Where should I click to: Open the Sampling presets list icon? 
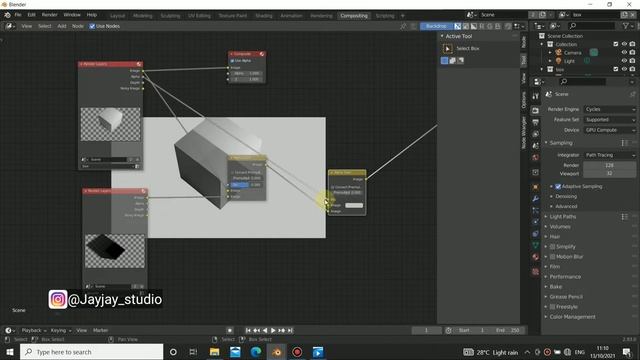[x=624, y=143]
